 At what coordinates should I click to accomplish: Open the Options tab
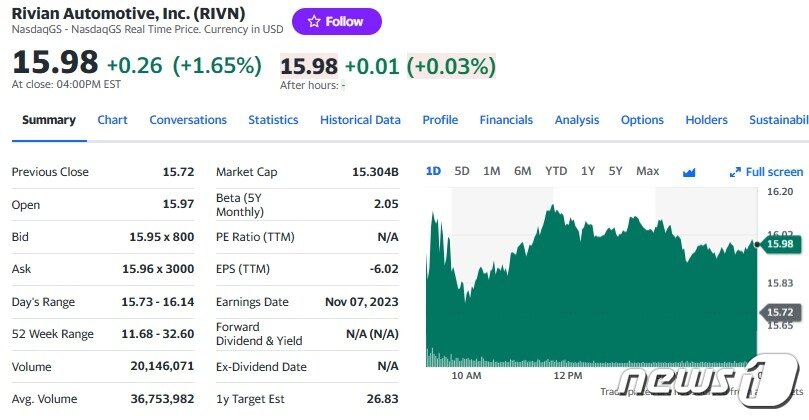coord(642,120)
